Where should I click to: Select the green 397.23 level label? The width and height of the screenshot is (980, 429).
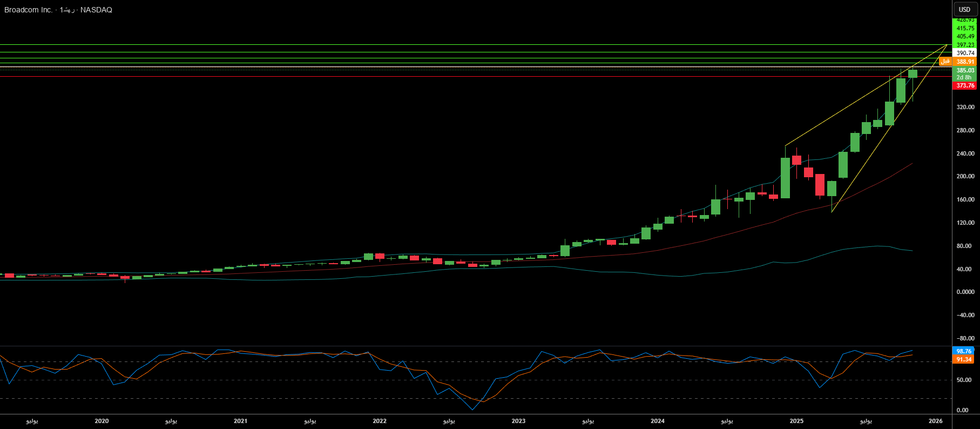(965, 45)
